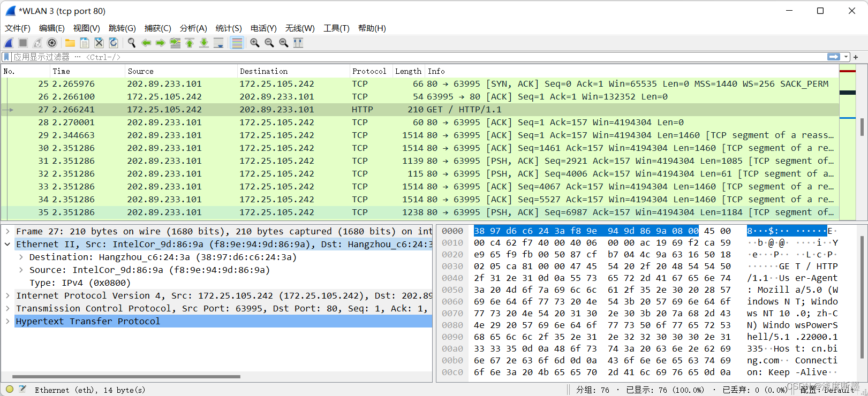Sort by the Protocol column header
Screen dimensions: 868x396
pos(370,71)
